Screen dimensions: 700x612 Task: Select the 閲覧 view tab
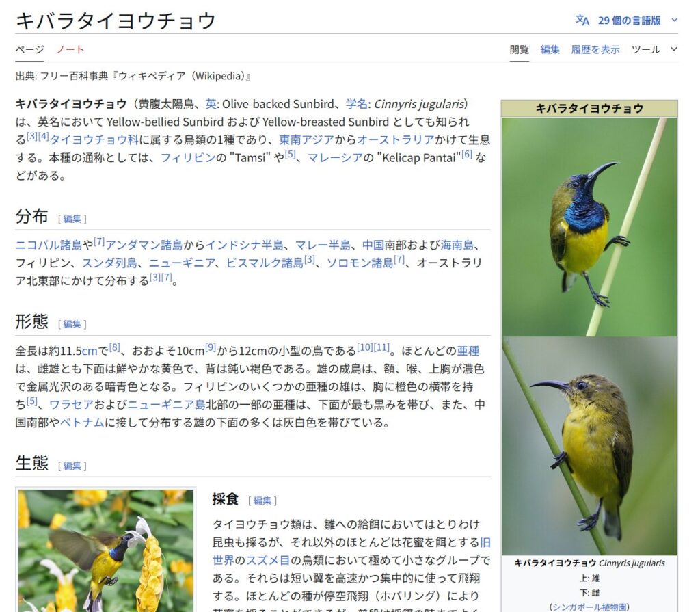(520, 50)
